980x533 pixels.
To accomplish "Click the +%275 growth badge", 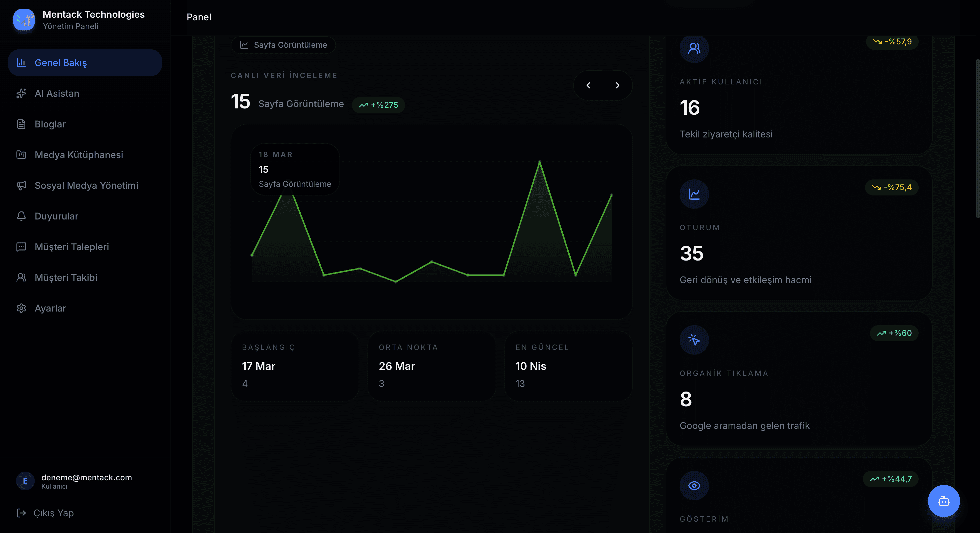I will pos(378,105).
